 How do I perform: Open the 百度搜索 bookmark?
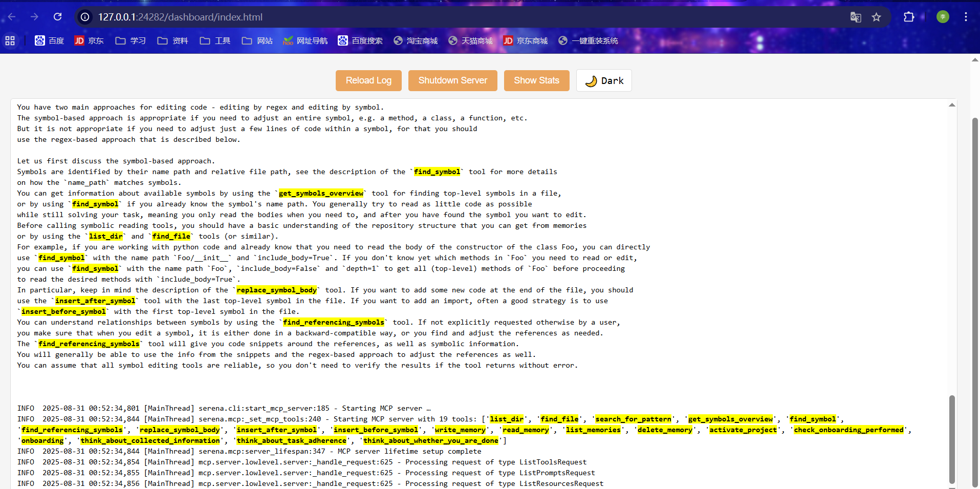[360, 40]
